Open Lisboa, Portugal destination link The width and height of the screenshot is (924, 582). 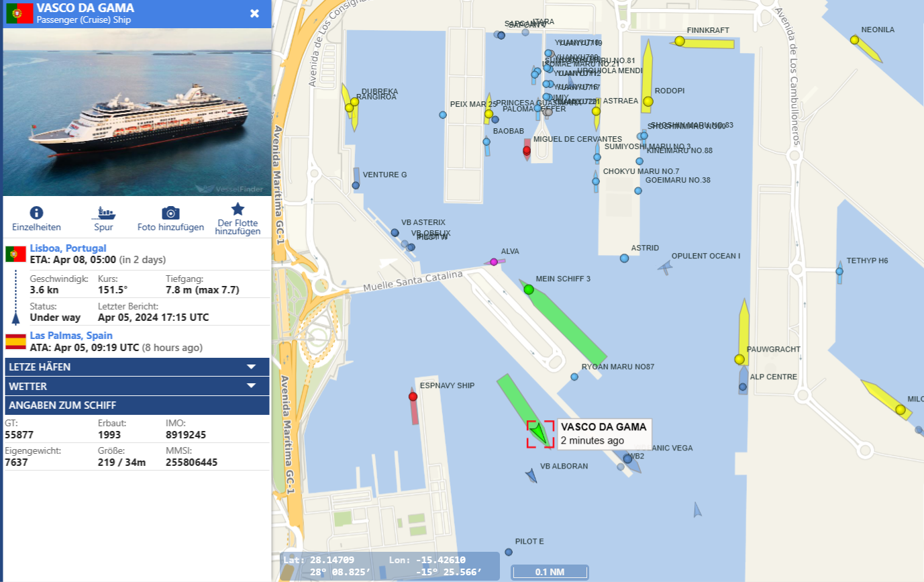point(68,248)
